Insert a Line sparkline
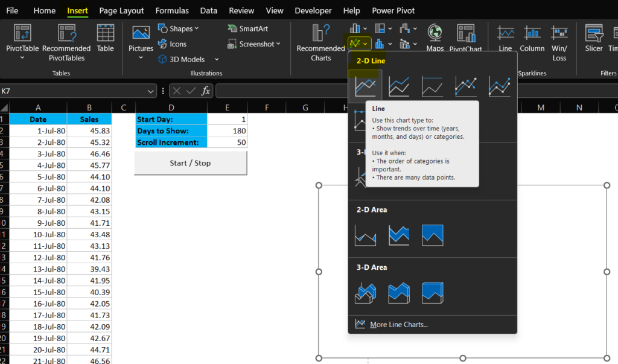 coord(505,38)
